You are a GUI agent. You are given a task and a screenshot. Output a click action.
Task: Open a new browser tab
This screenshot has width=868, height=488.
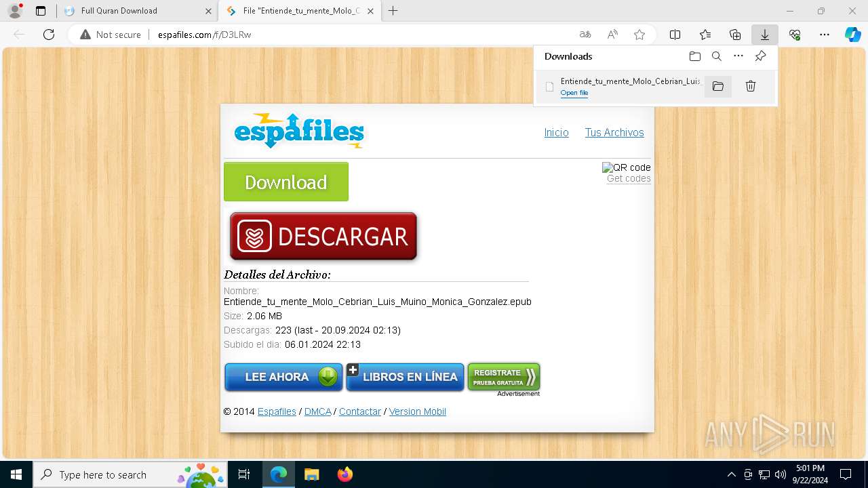[x=393, y=11]
